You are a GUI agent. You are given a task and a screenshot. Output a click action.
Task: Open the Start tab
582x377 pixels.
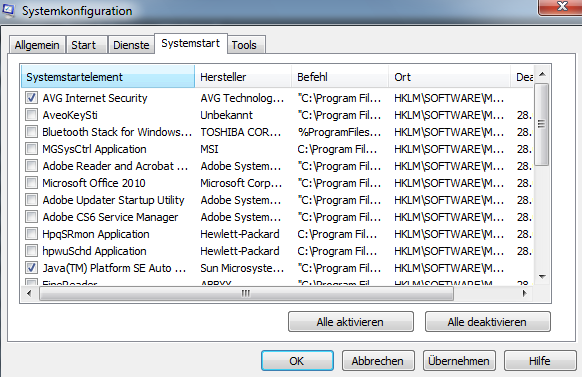(x=86, y=45)
